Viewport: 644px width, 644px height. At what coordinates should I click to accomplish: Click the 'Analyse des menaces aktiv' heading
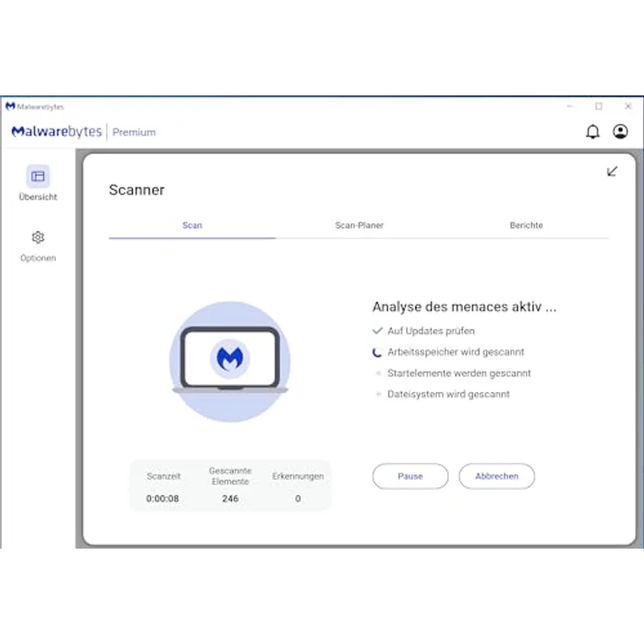pyautogui.click(x=464, y=307)
